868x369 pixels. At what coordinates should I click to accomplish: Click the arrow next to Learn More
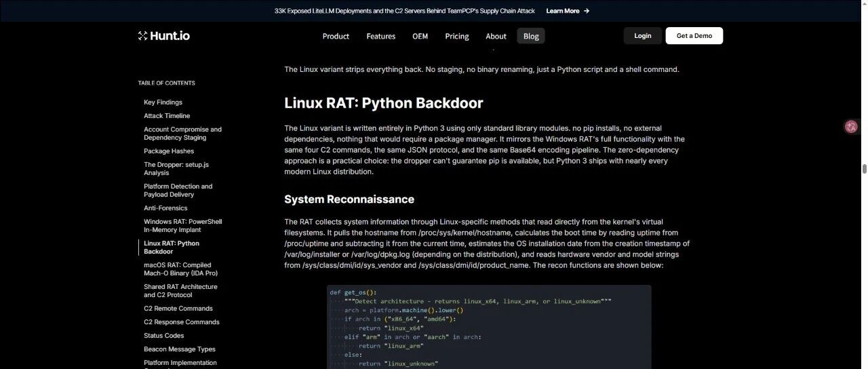point(587,11)
